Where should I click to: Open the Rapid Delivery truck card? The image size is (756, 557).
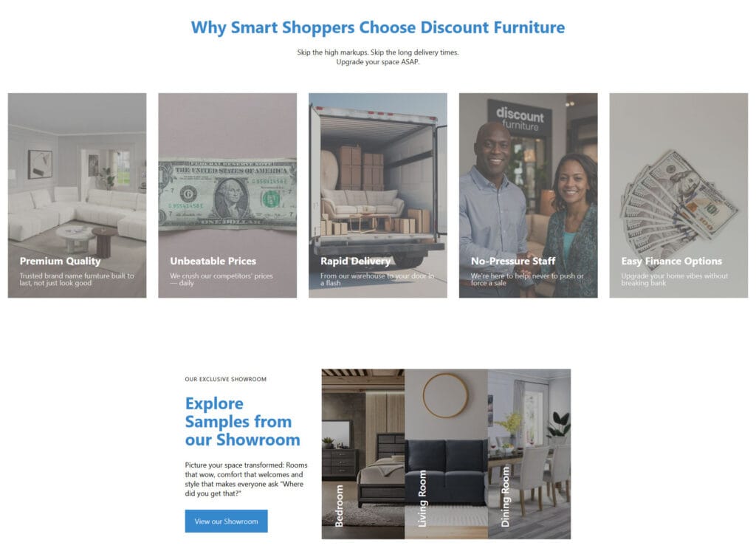pos(378,195)
